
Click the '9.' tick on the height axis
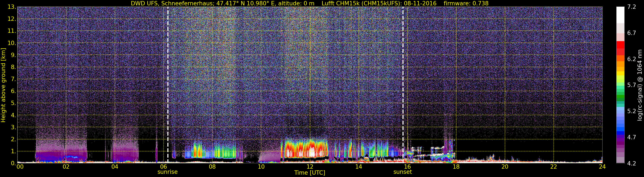point(13,55)
